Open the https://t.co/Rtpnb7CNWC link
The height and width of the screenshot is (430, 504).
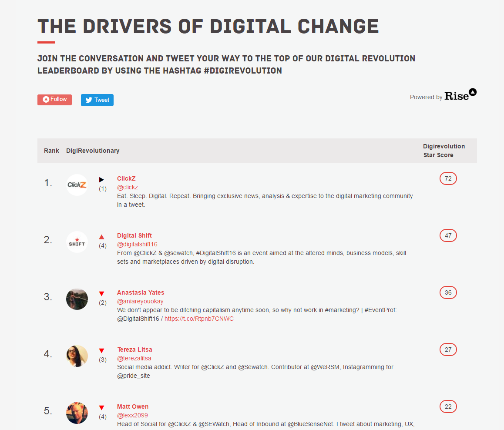[199, 319]
